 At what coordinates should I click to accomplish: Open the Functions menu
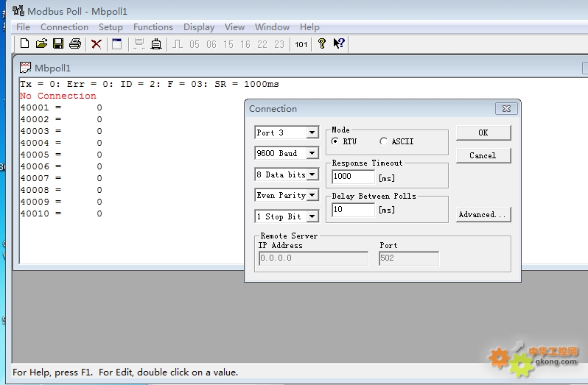(153, 27)
